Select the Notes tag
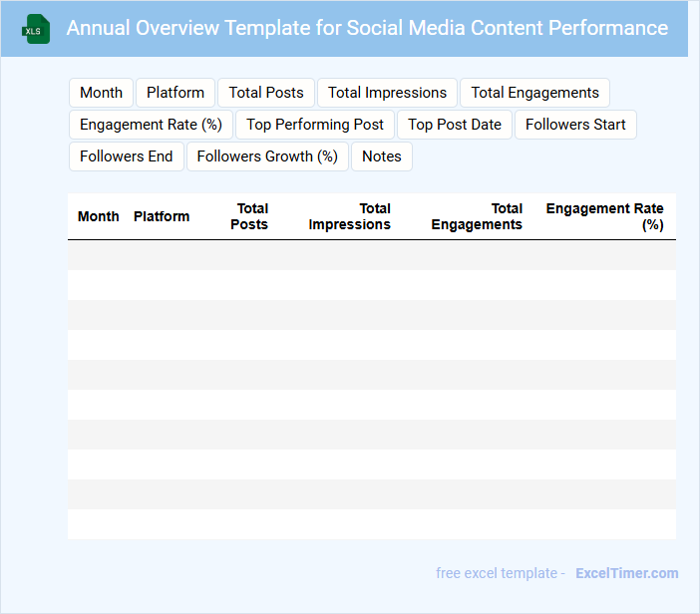This screenshot has width=700, height=614. click(x=382, y=156)
